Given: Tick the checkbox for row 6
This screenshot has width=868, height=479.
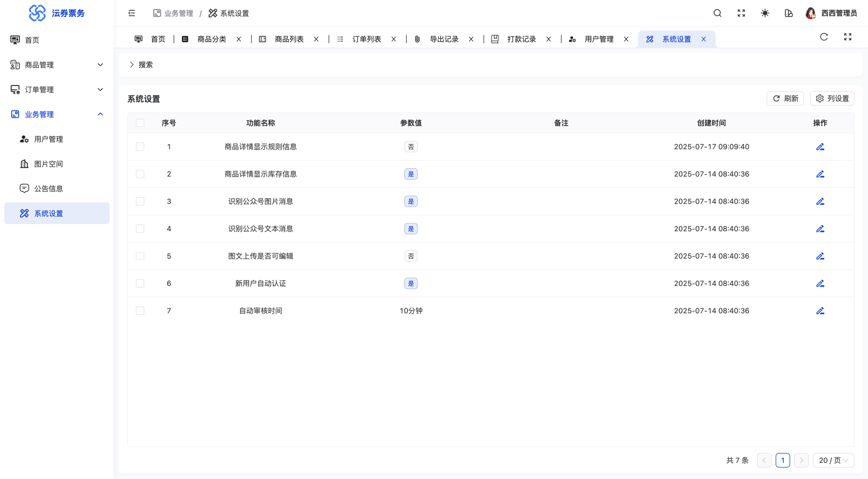Looking at the screenshot, I should (140, 284).
